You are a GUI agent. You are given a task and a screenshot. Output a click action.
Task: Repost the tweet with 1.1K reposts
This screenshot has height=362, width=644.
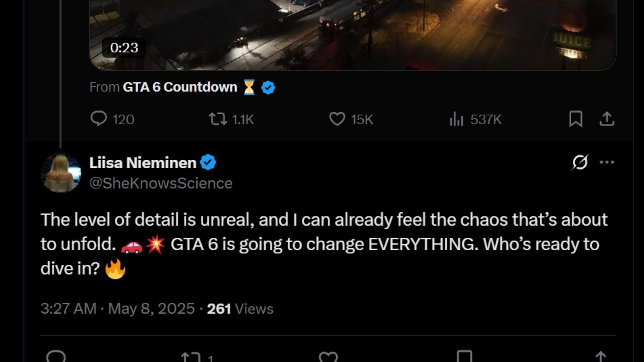coord(218,119)
